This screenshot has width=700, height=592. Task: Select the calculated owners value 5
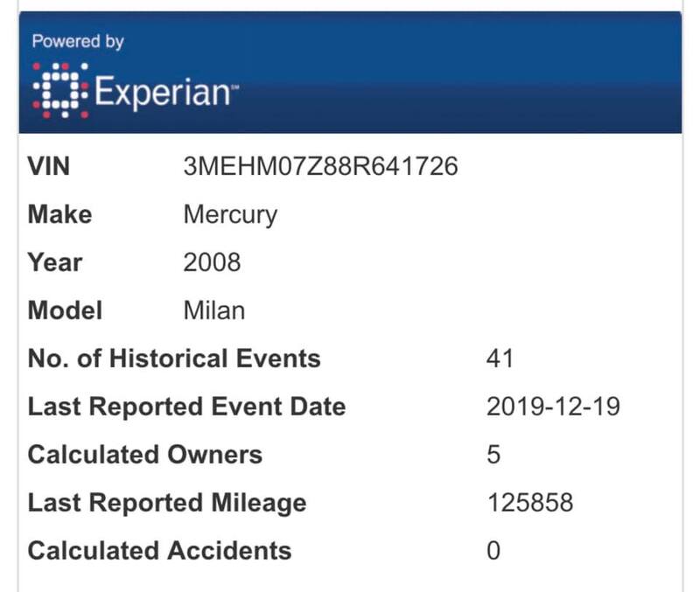tap(493, 455)
